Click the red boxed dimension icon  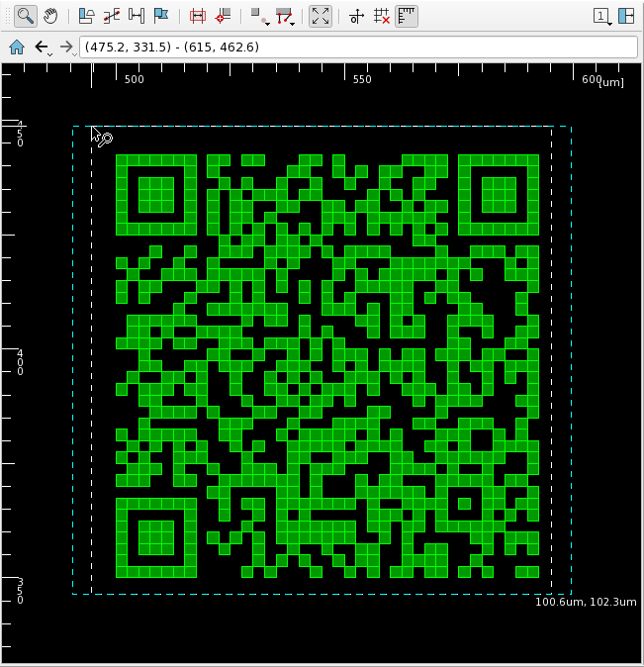click(x=198, y=17)
